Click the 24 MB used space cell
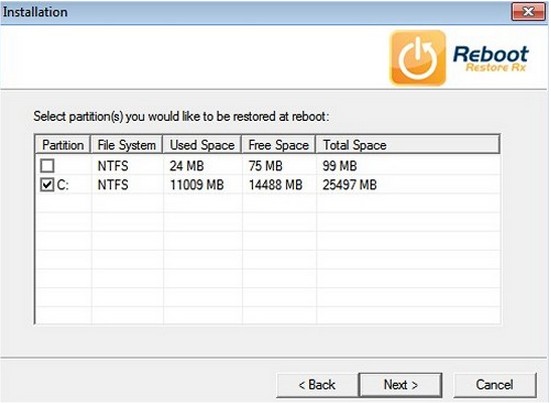This screenshot has width=551, height=403. [x=187, y=166]
